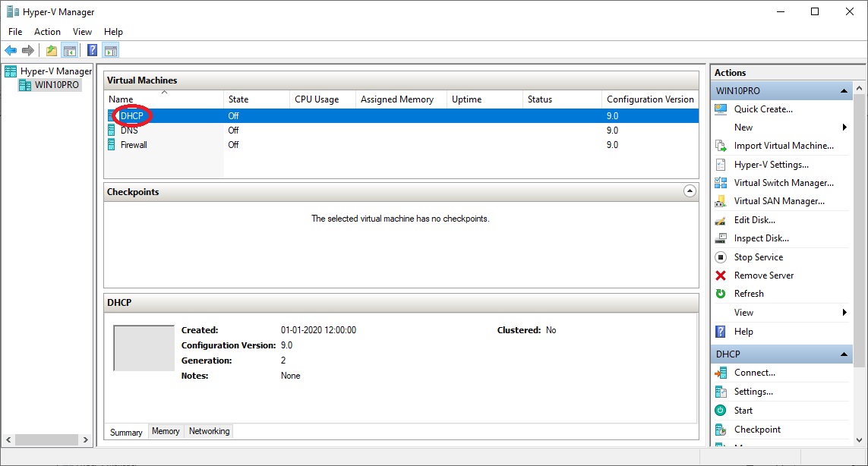Click the tree pane scroll right arrow
Viewport: 868px width, 466px height.
85,439
